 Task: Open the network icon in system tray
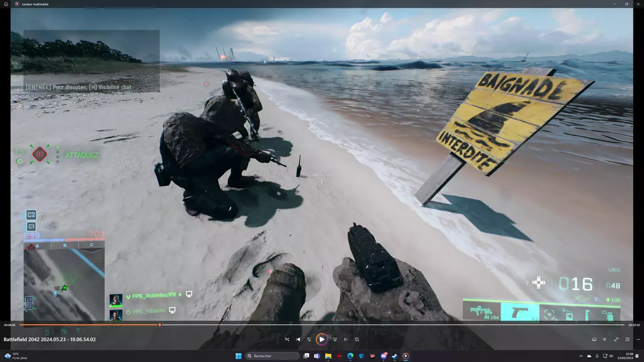point(604,356)
